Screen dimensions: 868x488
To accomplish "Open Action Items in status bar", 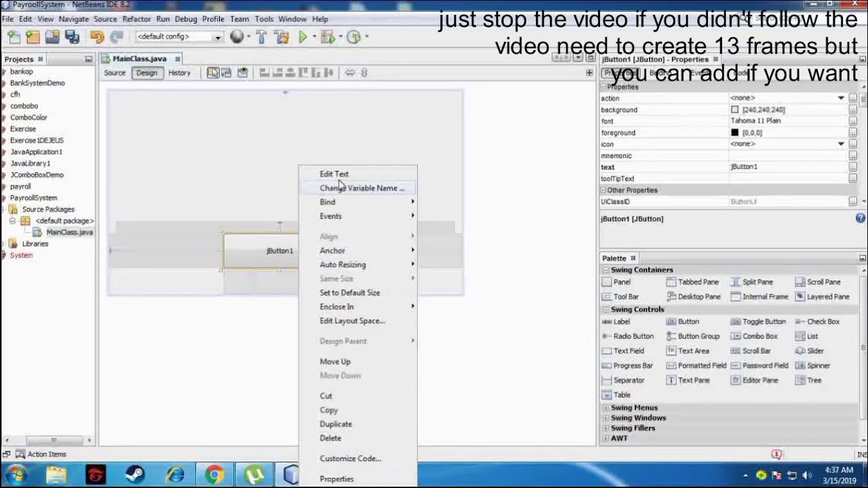I will [x=41, y=454].
